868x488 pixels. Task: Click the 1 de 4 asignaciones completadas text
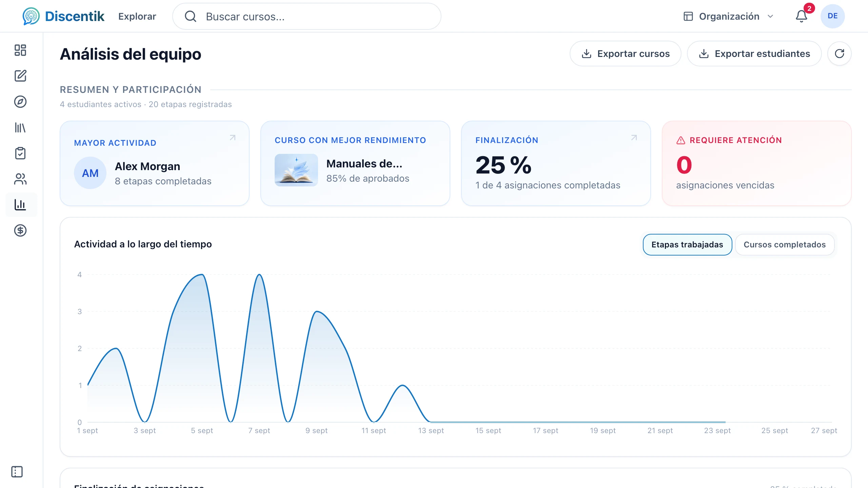[x=548, y=185]
